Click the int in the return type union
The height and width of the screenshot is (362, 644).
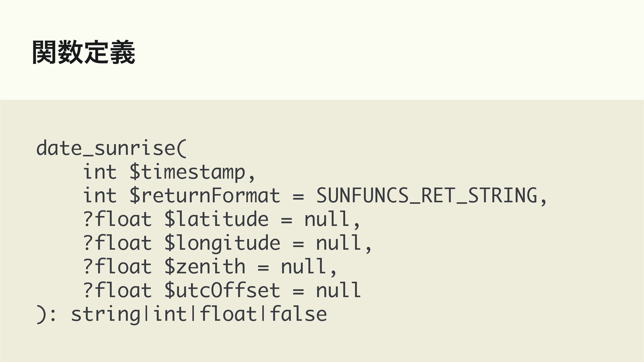click(170, 314)
